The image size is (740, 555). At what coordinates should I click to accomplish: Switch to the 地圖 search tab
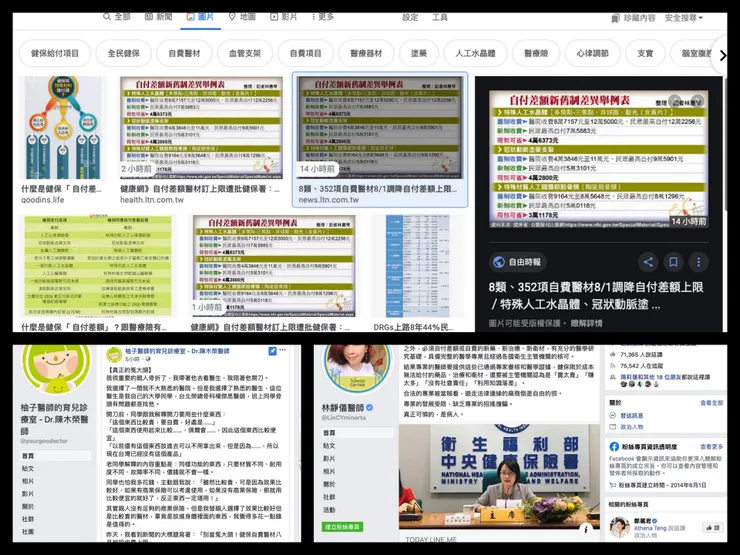[x=242, y=17]
